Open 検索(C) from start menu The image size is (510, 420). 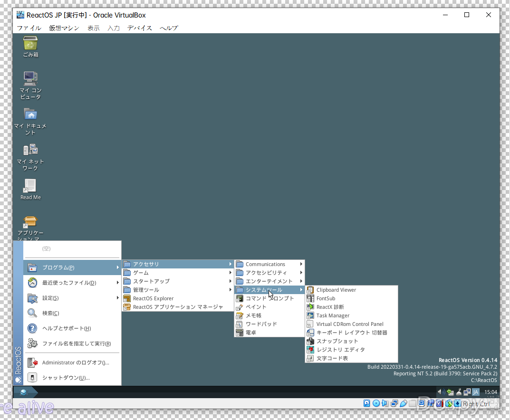[x=72, y=313]
